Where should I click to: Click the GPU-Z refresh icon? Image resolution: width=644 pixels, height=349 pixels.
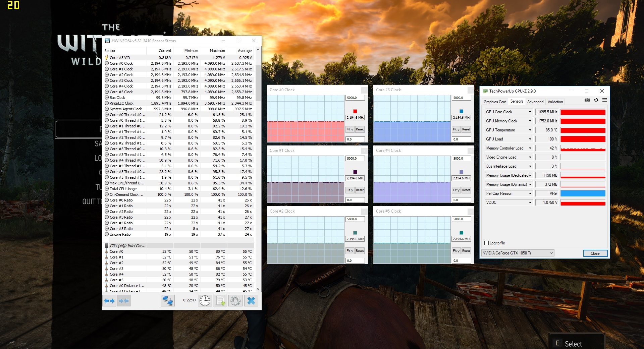(596, 100)
